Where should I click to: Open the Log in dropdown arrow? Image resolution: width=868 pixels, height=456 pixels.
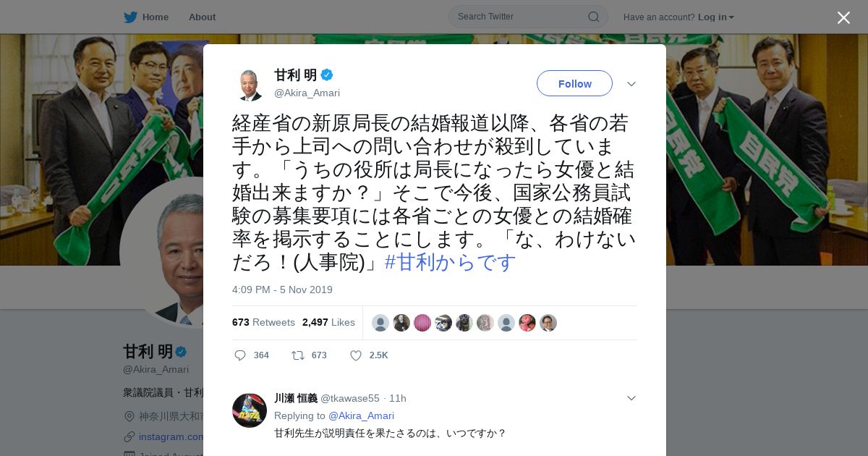(731, 17)
